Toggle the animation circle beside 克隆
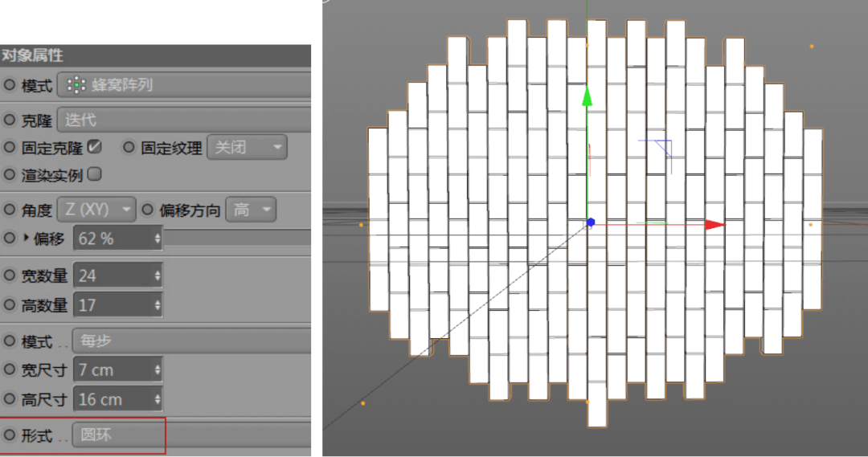This screenshot has width=868, height=457. click(10, 120)
